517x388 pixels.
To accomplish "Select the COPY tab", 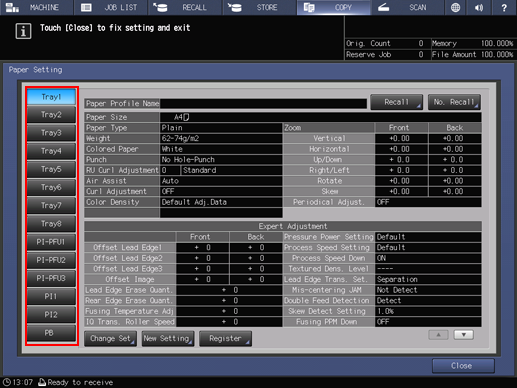I will pyautogui.click(x=334, y=7).
